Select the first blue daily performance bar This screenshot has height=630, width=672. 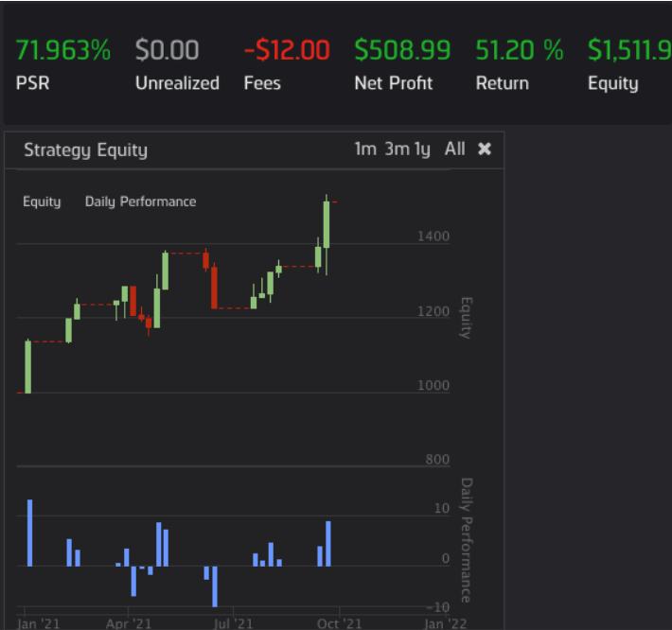tap(29, 533)
